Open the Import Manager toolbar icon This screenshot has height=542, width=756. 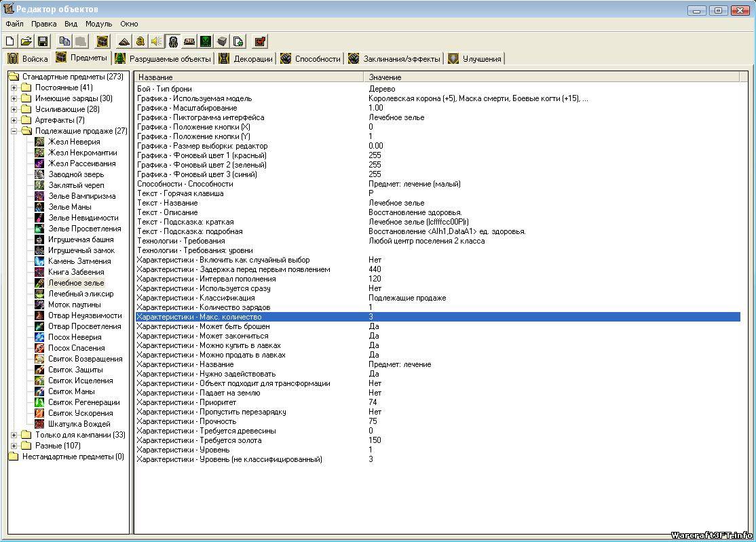click(x=238, y=41)
